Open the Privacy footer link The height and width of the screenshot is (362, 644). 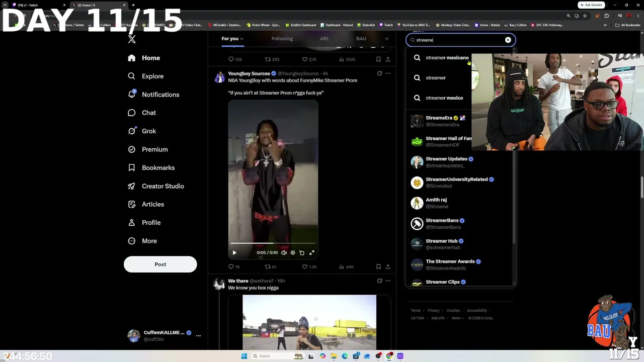click(434, 311)
